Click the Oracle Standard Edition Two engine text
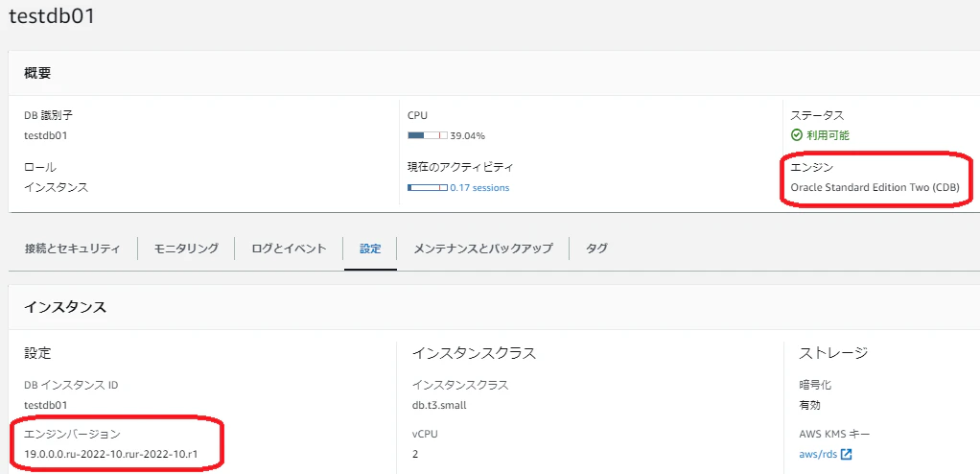Screen dimensions: 980x474 (875, 187)
